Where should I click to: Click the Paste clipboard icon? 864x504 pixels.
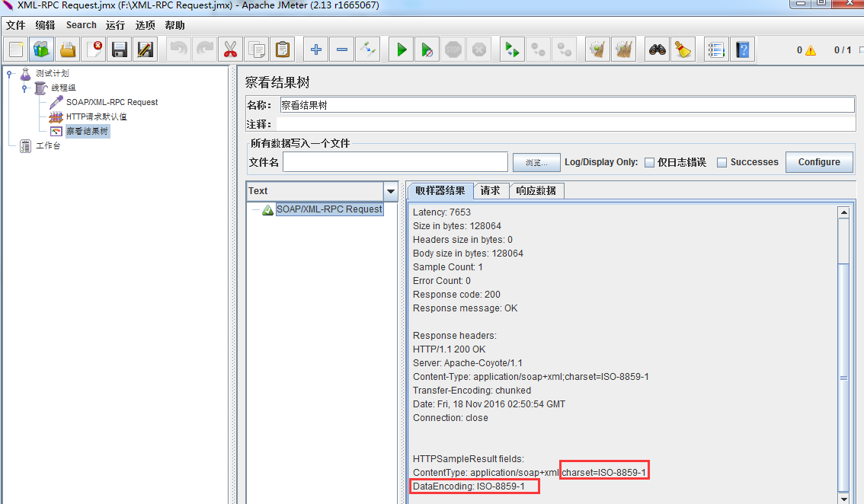283,49
